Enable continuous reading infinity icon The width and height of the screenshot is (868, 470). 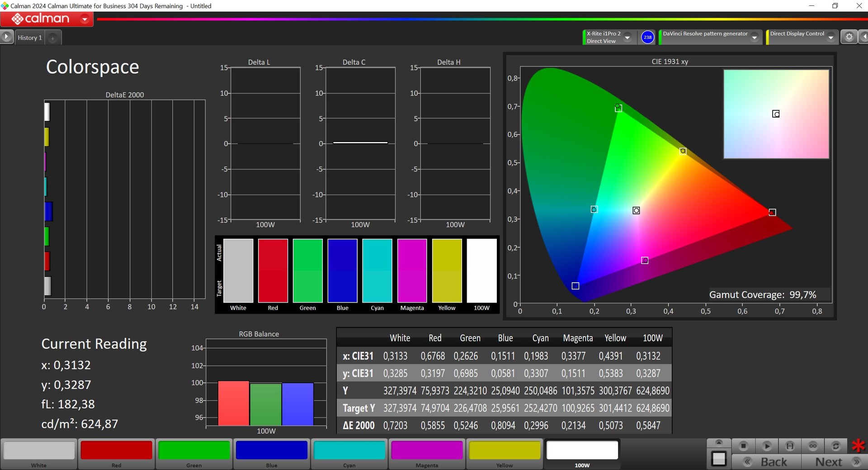pos(813,446)
